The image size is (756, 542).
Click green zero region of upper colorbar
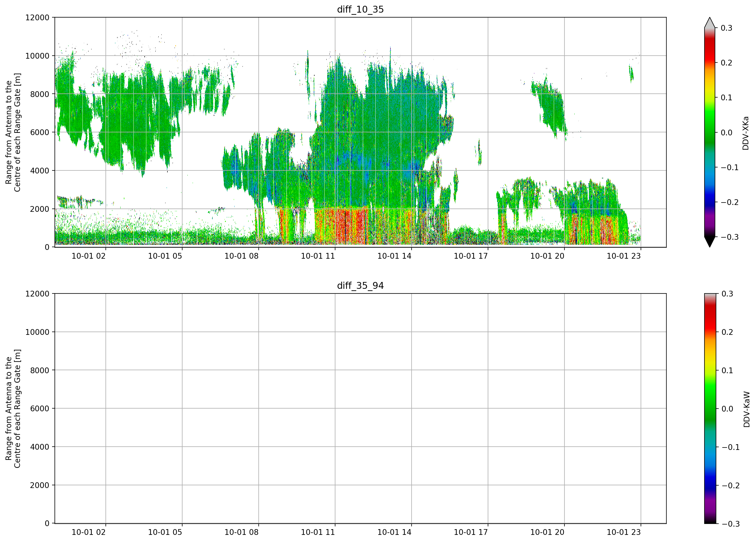(710, 133)
